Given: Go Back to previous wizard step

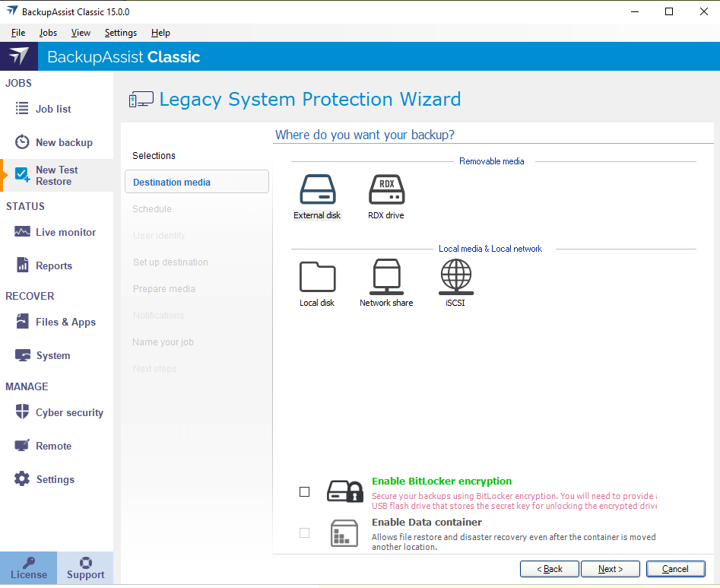Looking at the screenshot, I should point(550,569).
